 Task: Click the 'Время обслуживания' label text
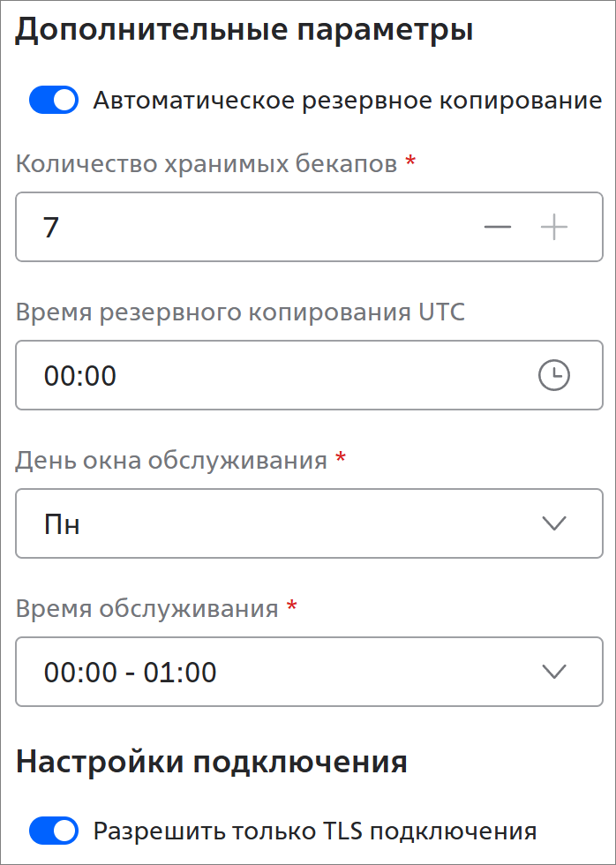point(147,608)
